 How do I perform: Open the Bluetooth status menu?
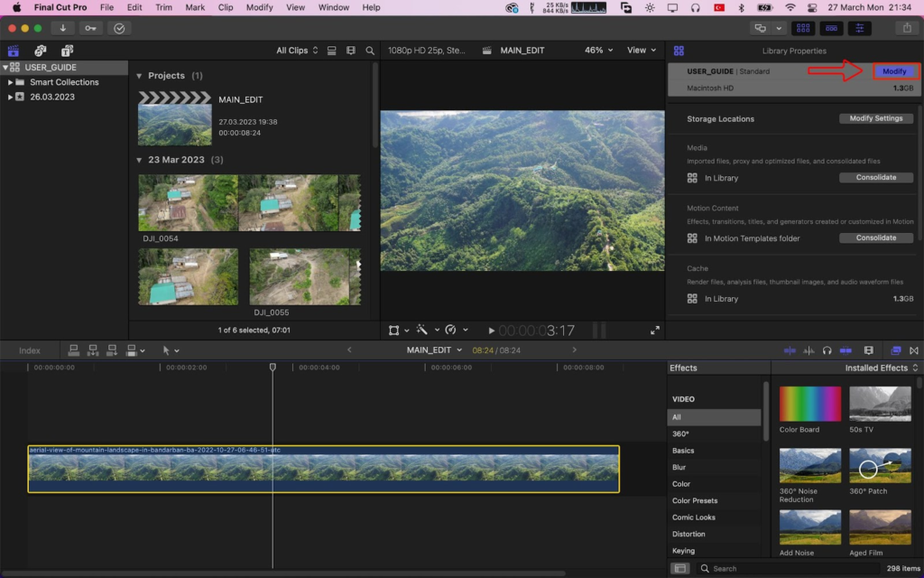742,7
